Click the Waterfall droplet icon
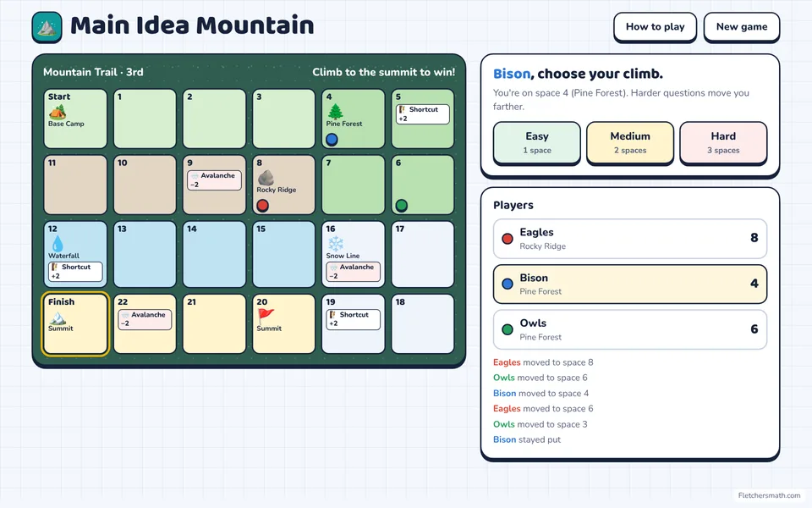Screen dimensions: 812x508 click(x=58, y=244)
